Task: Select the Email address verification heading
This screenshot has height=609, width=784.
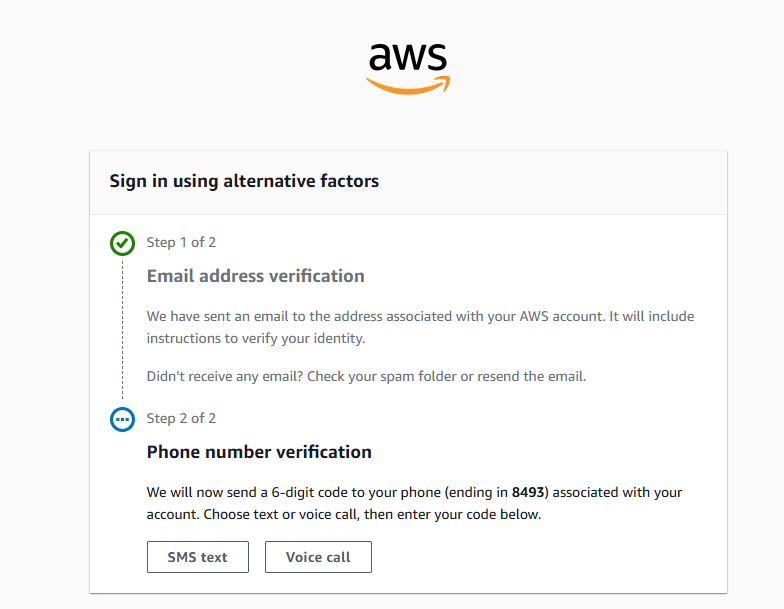Action: [x=255, y=276]
